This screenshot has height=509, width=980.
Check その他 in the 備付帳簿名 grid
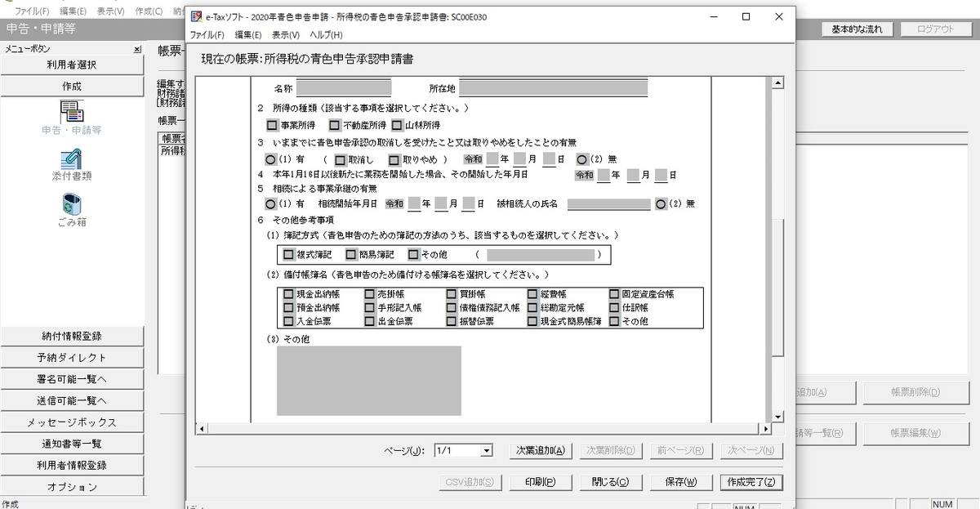tap(614, 321)
